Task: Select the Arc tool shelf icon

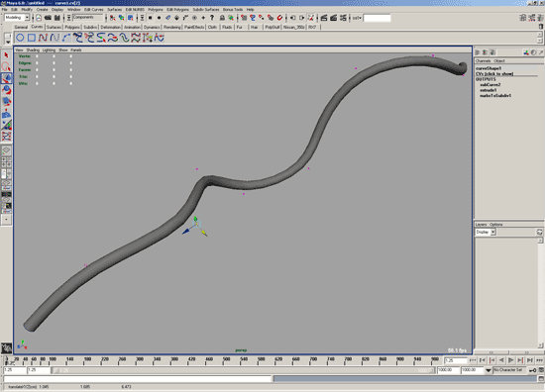Action: tap(66, 38)
